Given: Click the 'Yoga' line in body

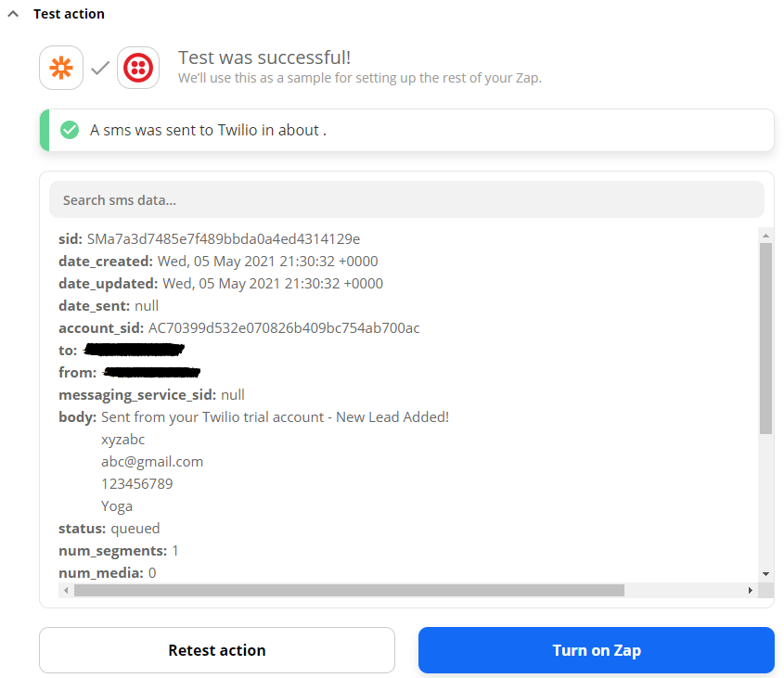Looking at the screenshot, I should coord(117,506).
